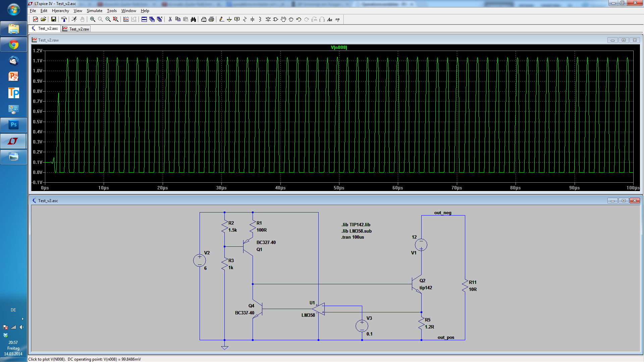
Task: Open the Window menu
Action: point(129,11)
